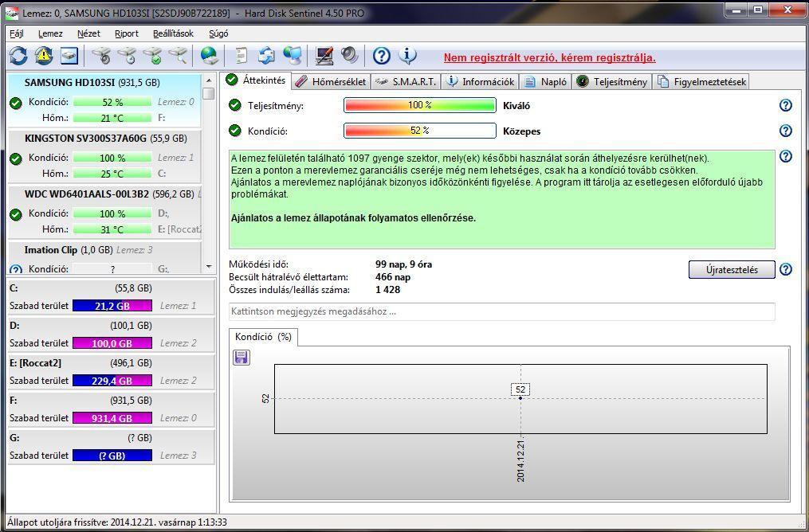Image resolution: width=809 pixels, height=532 pixels.
Task: Click the Újratesztelés button
Action: pos(732,270)
